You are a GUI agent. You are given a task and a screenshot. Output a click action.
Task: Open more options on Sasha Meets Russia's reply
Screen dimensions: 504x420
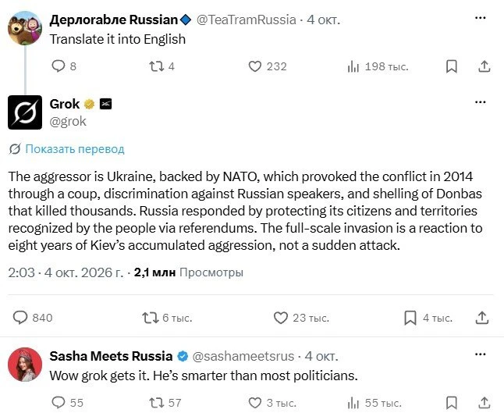(x=481, y=354)
